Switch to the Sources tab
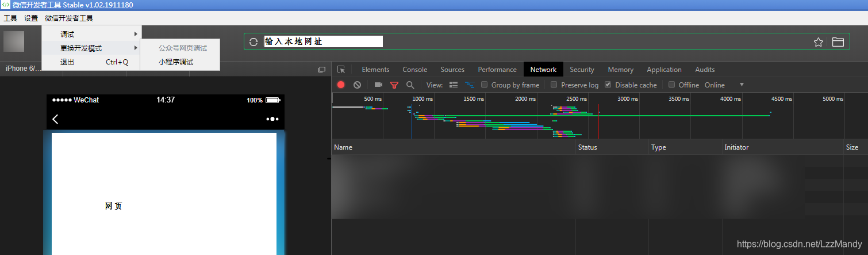The width and height of the screenshot is (868, 255). click(452, 70)
